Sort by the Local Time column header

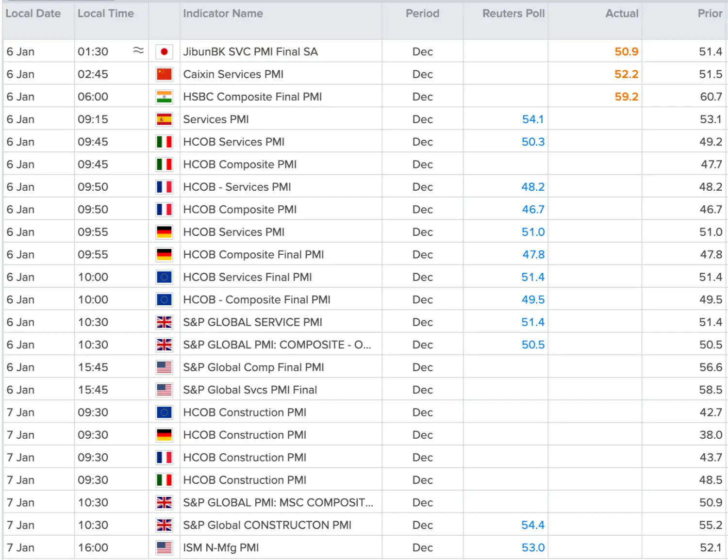point(105,14)
